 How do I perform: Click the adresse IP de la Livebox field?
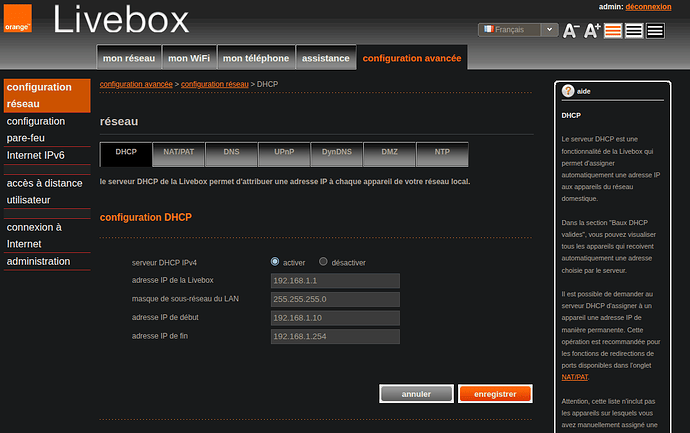click(335, 281)
